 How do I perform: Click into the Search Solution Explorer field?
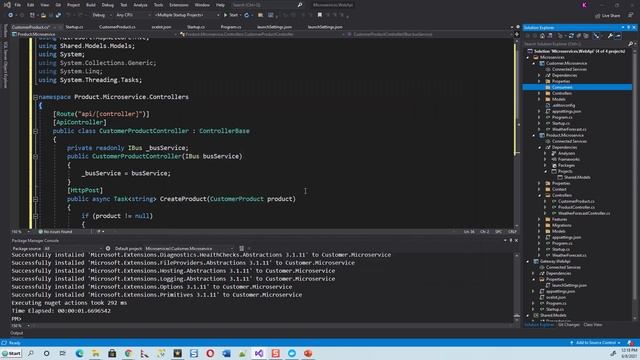576,44
